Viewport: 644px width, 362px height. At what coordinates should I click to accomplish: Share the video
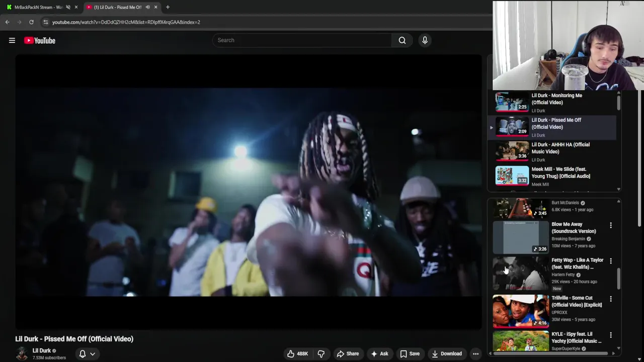(x=348, y=354)
